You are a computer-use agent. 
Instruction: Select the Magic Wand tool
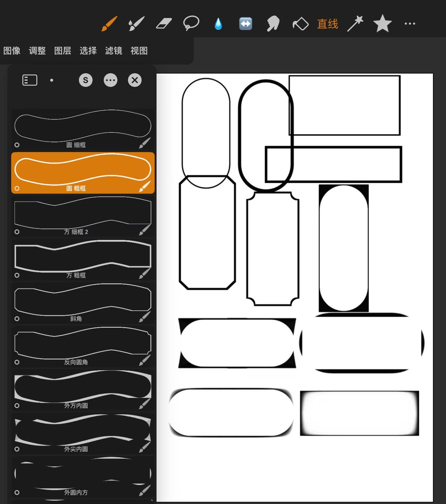coord(355,24)
